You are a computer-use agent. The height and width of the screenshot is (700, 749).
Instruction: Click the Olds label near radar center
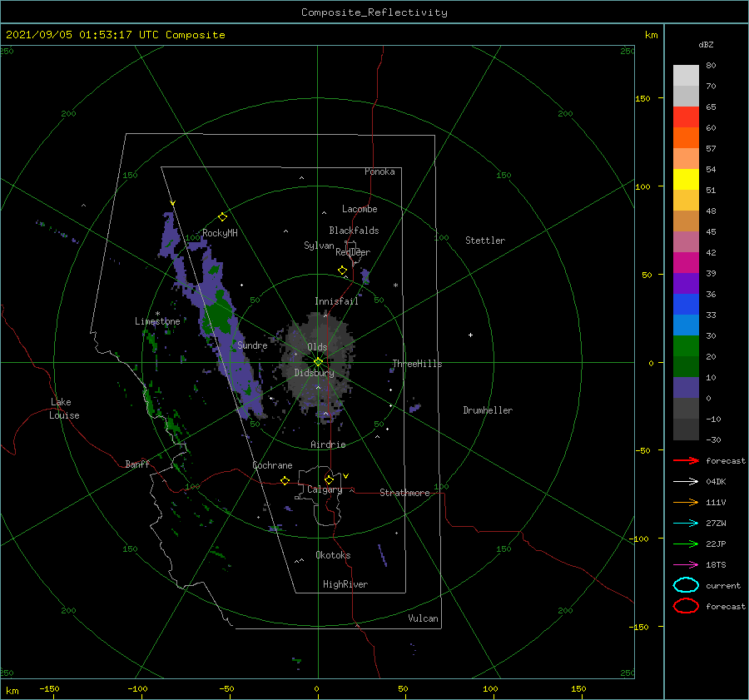[317, 347]
